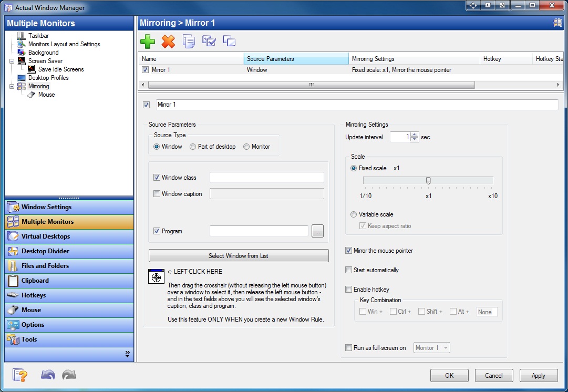Copy the selected mirror using the pages icon
Viewport: 568px width, 392px height.
189,42
